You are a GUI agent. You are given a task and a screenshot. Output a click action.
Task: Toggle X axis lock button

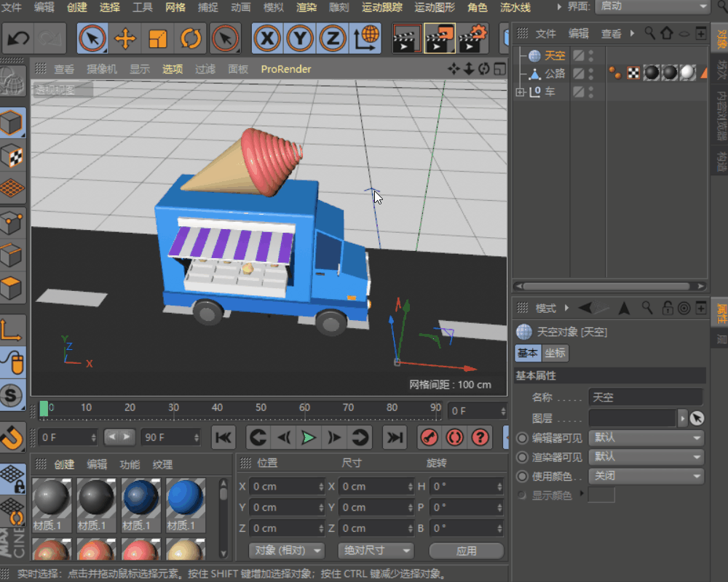coord(267,39)
